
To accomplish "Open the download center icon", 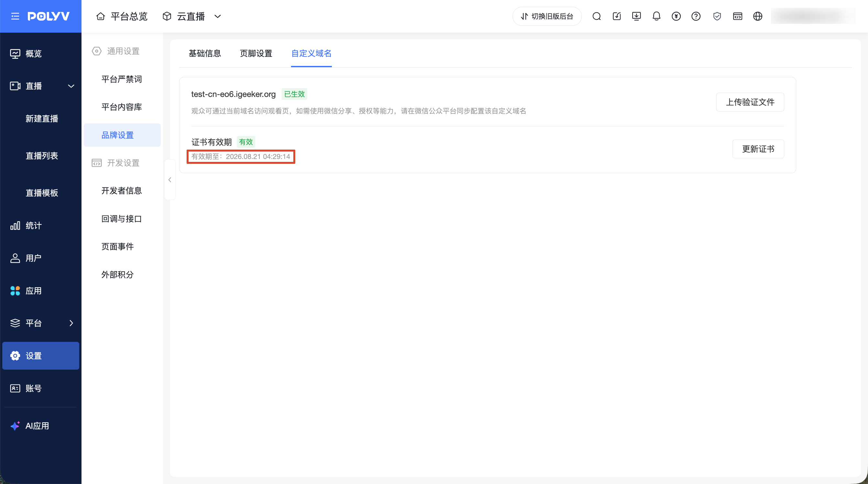I will click(x=636, y=16).
